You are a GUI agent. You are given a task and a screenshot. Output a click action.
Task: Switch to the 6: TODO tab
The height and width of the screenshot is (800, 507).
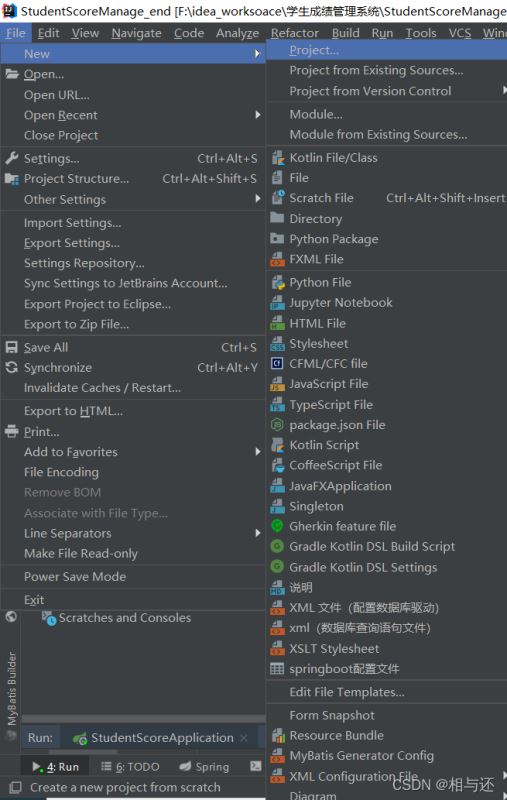coord(130,766)
